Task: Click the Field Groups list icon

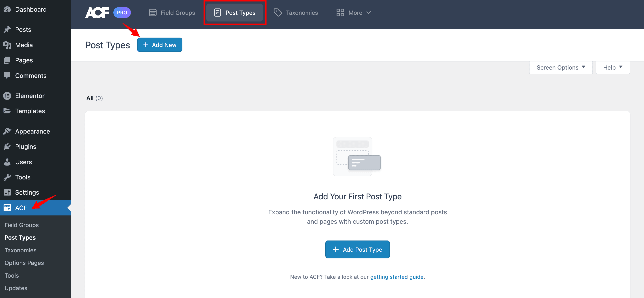Action: [153, 13]
